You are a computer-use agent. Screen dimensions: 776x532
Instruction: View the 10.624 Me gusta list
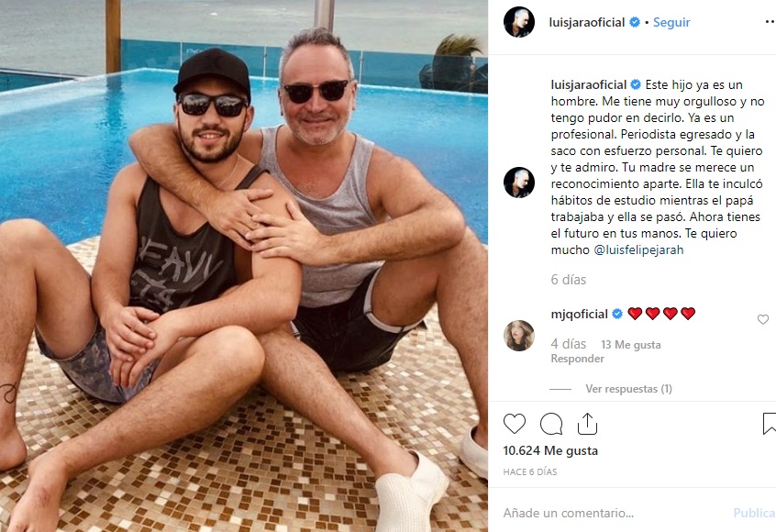[550, 451]
